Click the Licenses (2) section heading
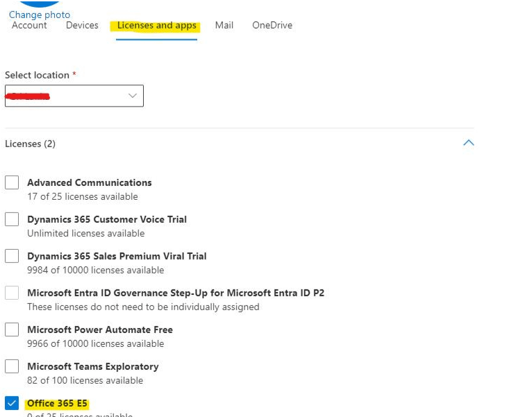 30,144
